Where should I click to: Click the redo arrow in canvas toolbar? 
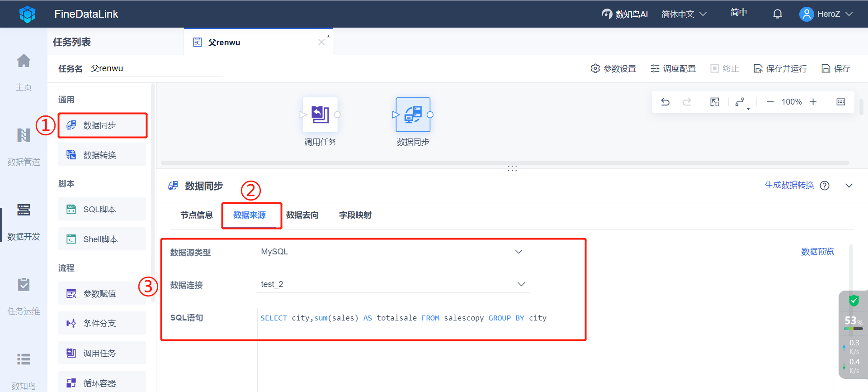pos(687,102)
